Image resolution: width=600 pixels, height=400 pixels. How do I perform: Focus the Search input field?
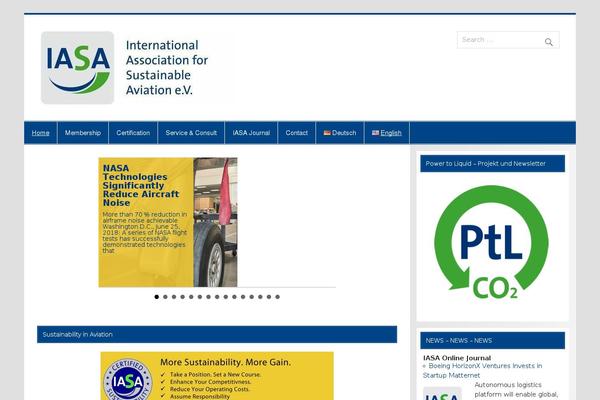pyautogui.click(x=508, y=40)
